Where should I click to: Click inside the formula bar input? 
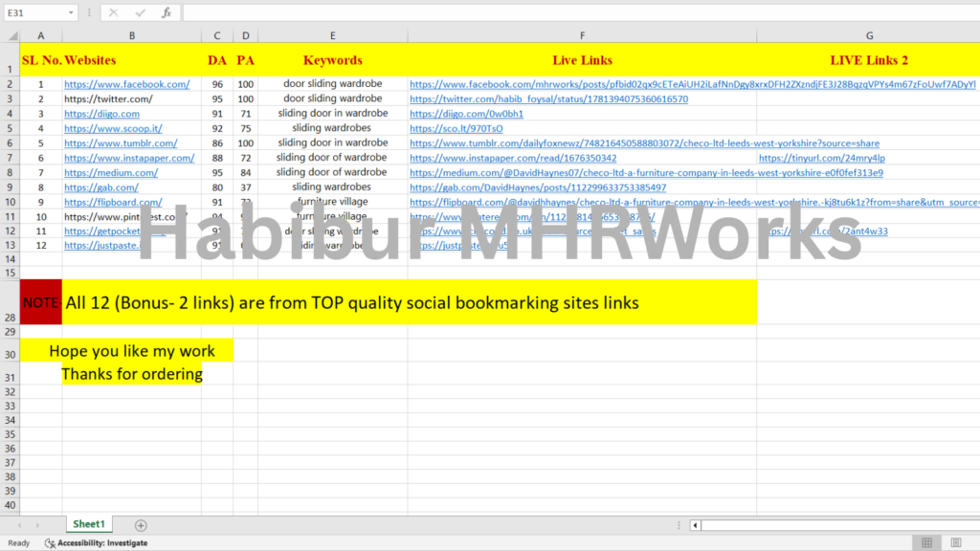tap(574, 12)
